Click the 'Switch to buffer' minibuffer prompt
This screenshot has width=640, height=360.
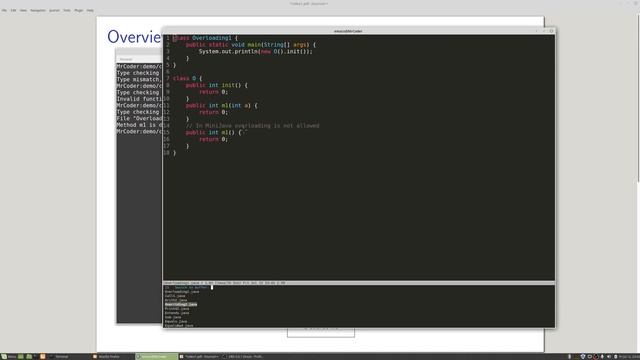pyautogui.click(x=191, y=287)
